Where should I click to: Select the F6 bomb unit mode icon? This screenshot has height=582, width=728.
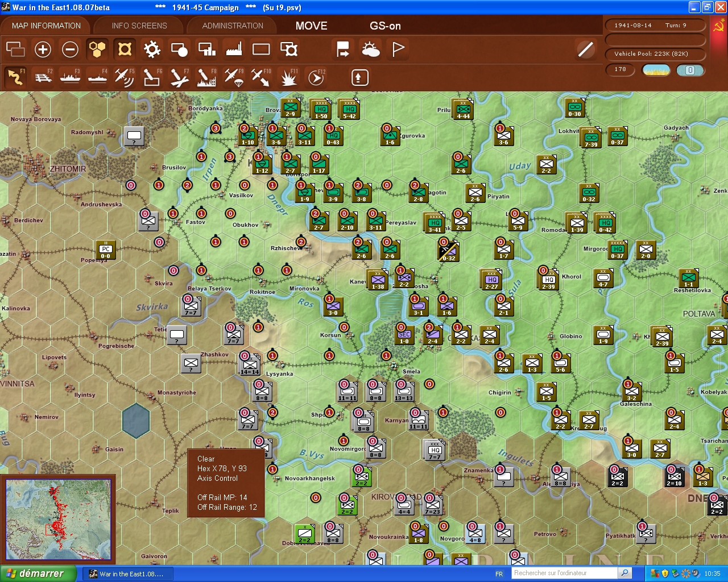click(151, 77)
